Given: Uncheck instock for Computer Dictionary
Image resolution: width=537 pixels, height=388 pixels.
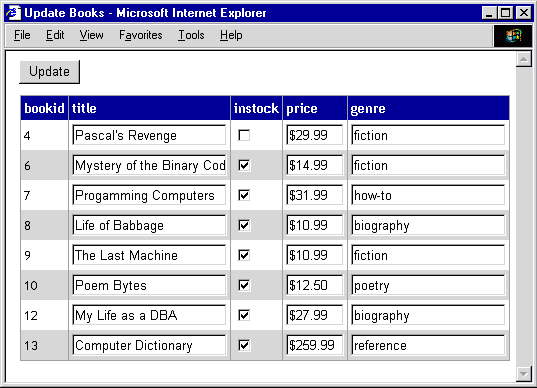Looking at the screenshot, I should [x=244, y=345].
